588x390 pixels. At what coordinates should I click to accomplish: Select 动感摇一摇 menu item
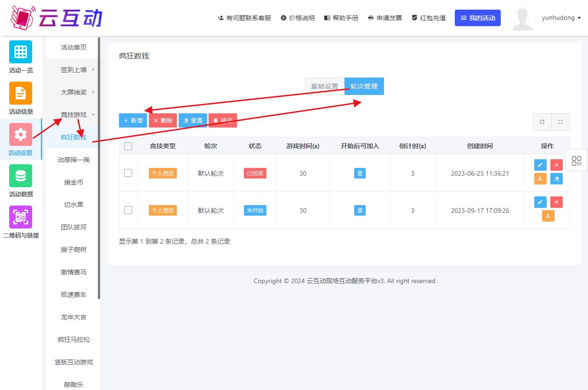tap(73, 160)
